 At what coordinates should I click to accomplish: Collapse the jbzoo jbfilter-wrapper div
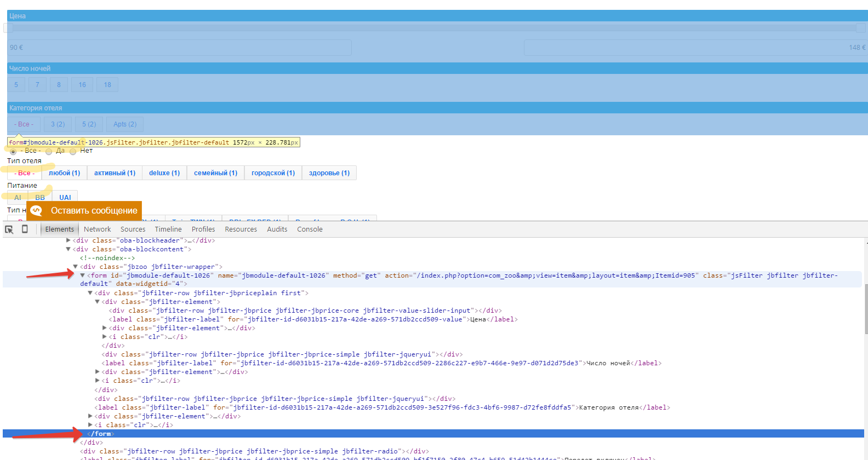click(x=76, y=267)
